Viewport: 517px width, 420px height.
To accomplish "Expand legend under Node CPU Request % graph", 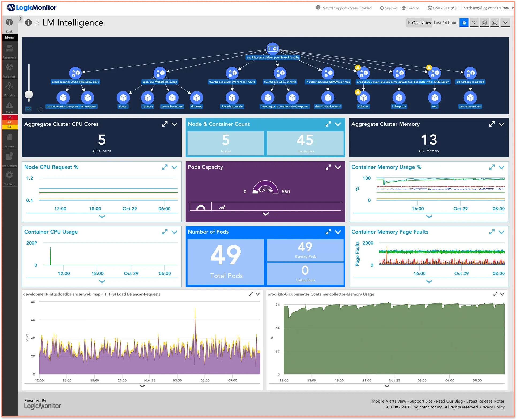I will (102, 216).
